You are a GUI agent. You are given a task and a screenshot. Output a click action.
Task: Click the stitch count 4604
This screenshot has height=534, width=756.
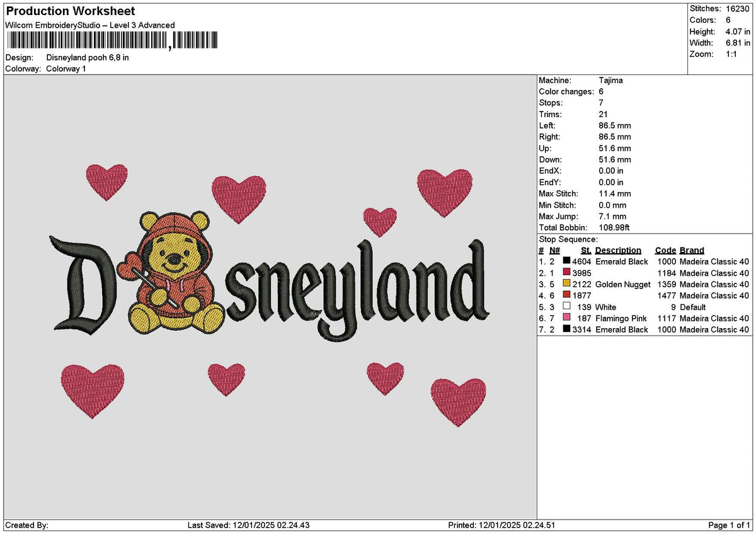tap(581, 262)
